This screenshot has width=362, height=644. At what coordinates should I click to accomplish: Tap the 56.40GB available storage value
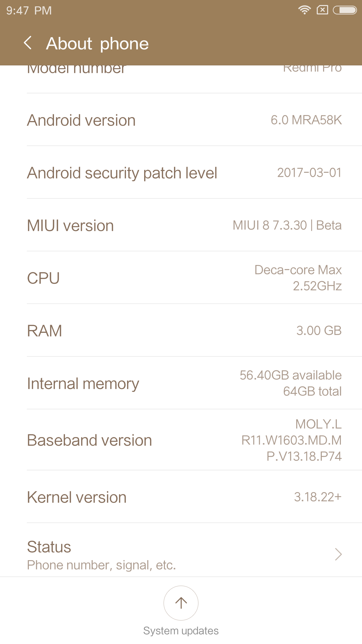(x=291, y=375)
